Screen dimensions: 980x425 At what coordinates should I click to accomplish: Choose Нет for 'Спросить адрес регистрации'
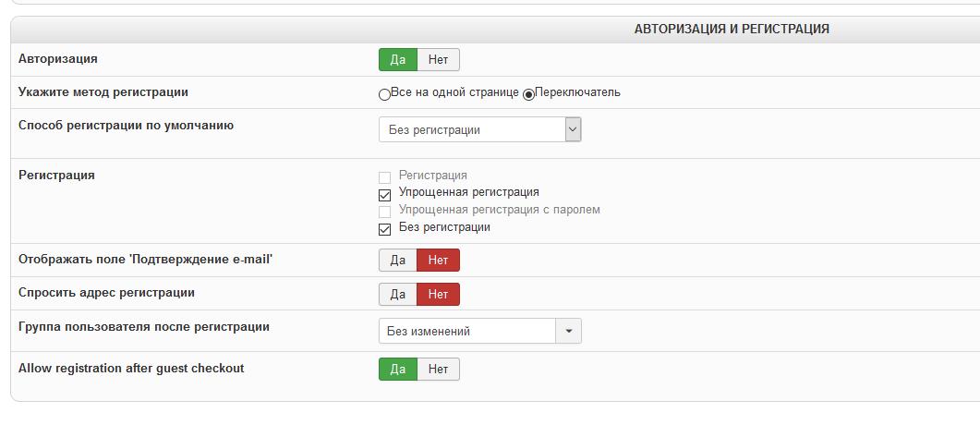pyautogui.click(x=438, y=295)
